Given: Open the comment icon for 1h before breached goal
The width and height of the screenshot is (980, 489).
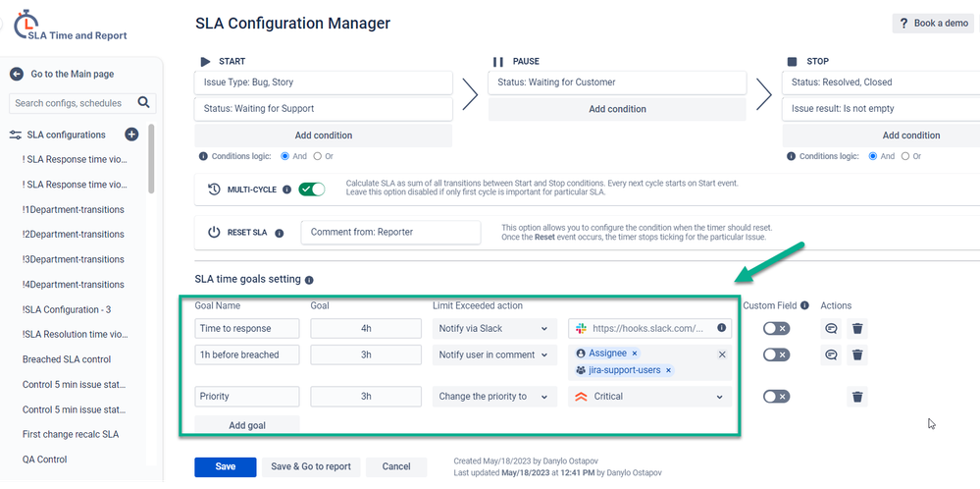Looking at the screenshot, I should [831, 354].
